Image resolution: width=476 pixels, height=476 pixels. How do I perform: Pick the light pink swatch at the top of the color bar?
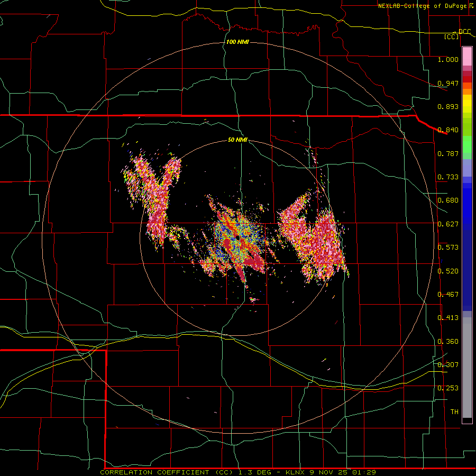pyautogui.click(x=467, y=57)
